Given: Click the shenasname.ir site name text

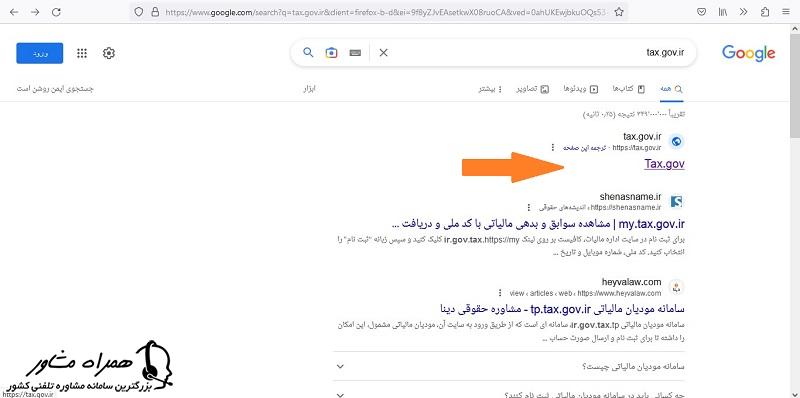Looking at the screenshot, I should click(x=630, y=196).
